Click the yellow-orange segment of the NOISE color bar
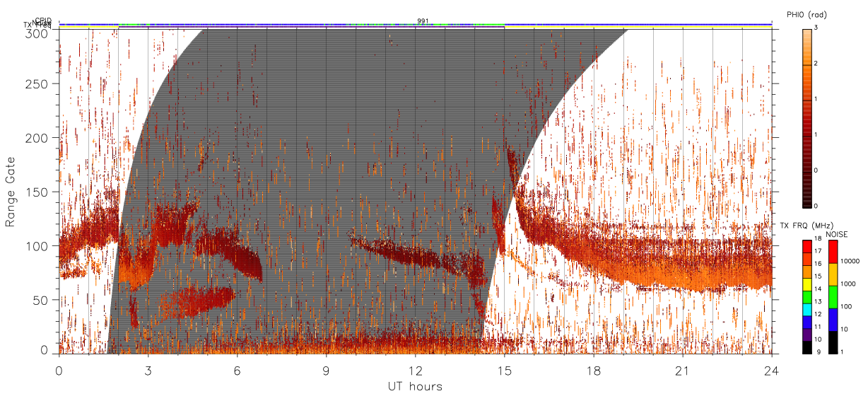Viewport: 868px width, 401px height. 832,274
